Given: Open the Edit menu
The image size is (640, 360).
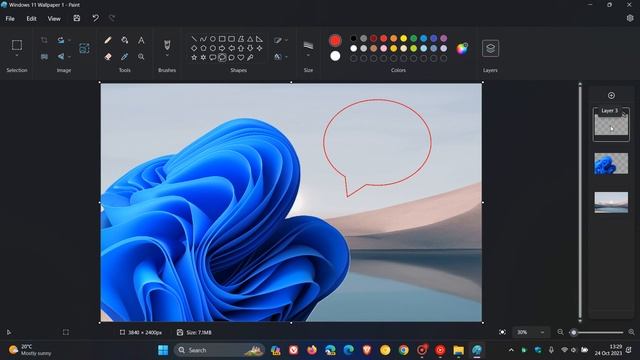Looking at the screenshot, I should pos(31,18).
